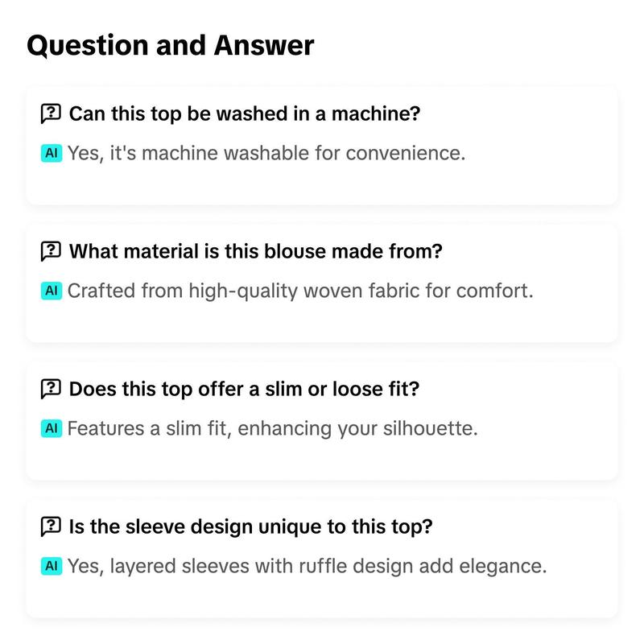Tap the AI badge before woven fabric answer
The image size is (644, 644).
click(x=52, y=291)
